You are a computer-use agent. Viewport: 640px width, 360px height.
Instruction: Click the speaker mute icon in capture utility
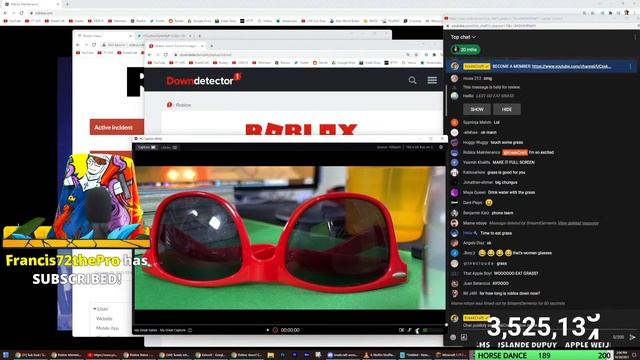coord(417,330)
